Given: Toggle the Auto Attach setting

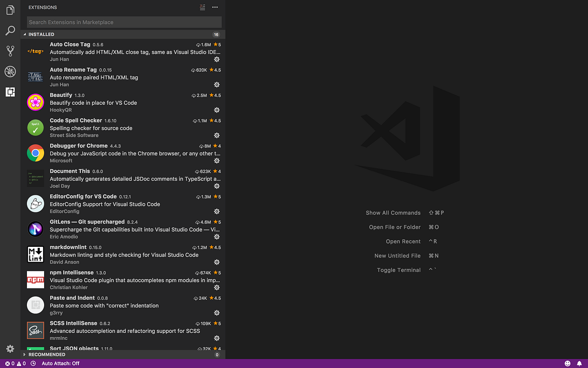Looking at the screenshot, I should tap(60, 364).
